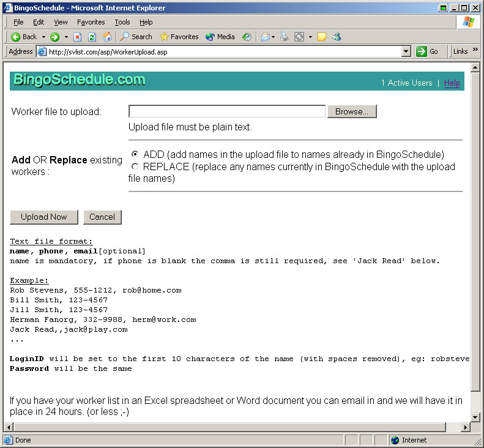Click the Messenger people icon in toolbar
Image resolution: width=484 pixels, height=448 pixels.
click(337, 37)
